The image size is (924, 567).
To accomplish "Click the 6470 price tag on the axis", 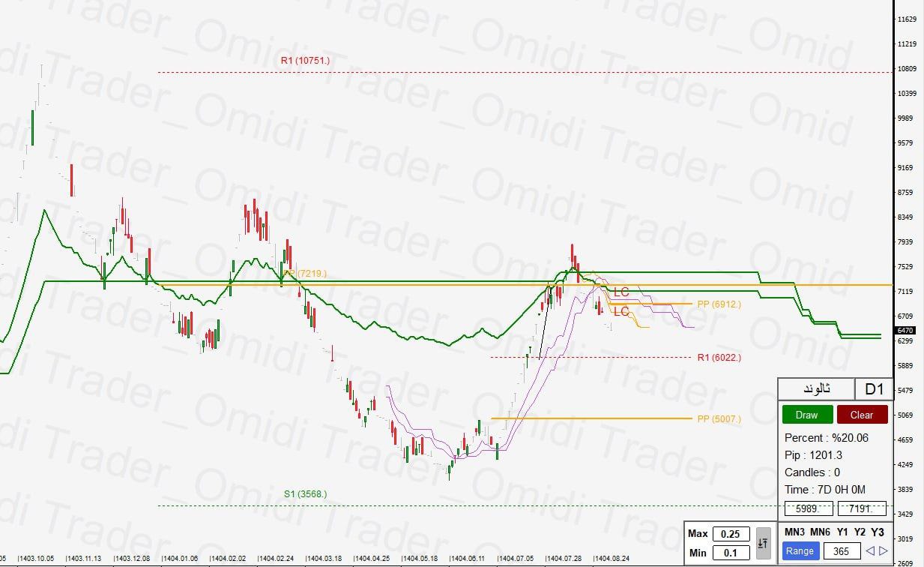I will (x=906, y=329).
